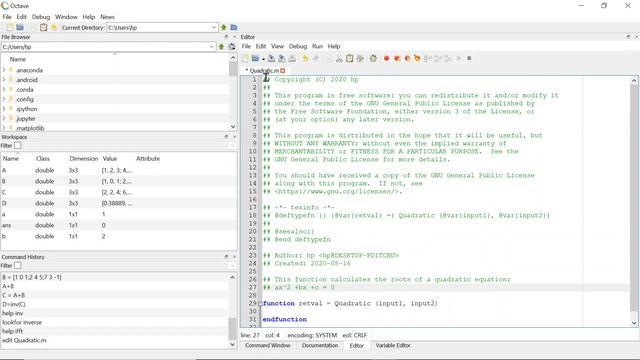
Task: Click the 'edit Quadratic.m' history entry
Action: (24, 340)
